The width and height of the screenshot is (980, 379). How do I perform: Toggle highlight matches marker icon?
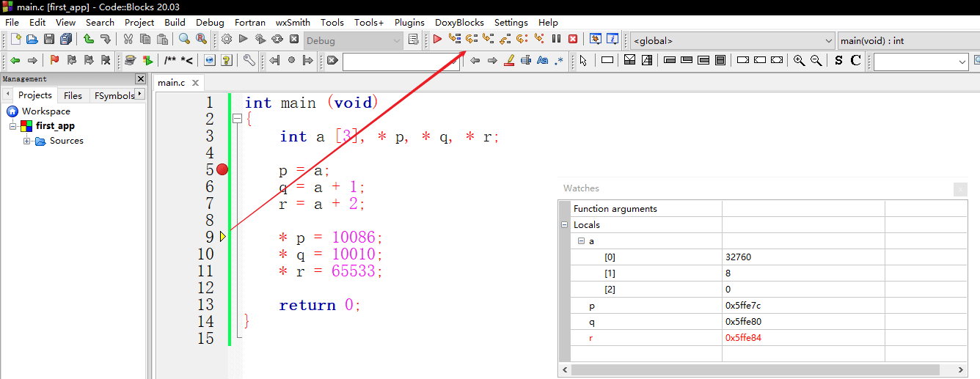[x=509, y=60]
